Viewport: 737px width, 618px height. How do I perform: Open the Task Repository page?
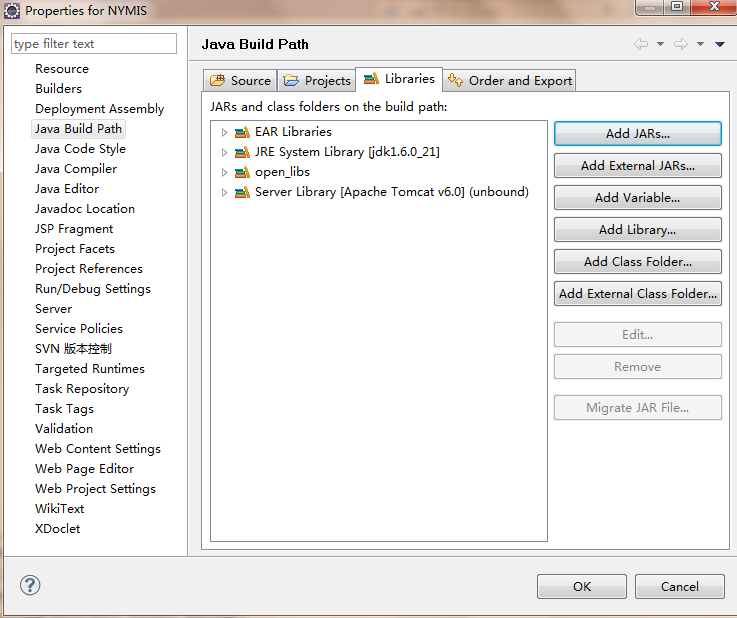pyautogui.click(x=82, y=389)
